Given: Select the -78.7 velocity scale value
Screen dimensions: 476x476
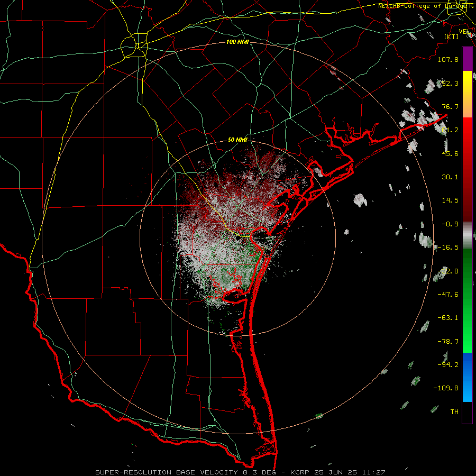Looking at the screenshot, I should coord(448,342).
